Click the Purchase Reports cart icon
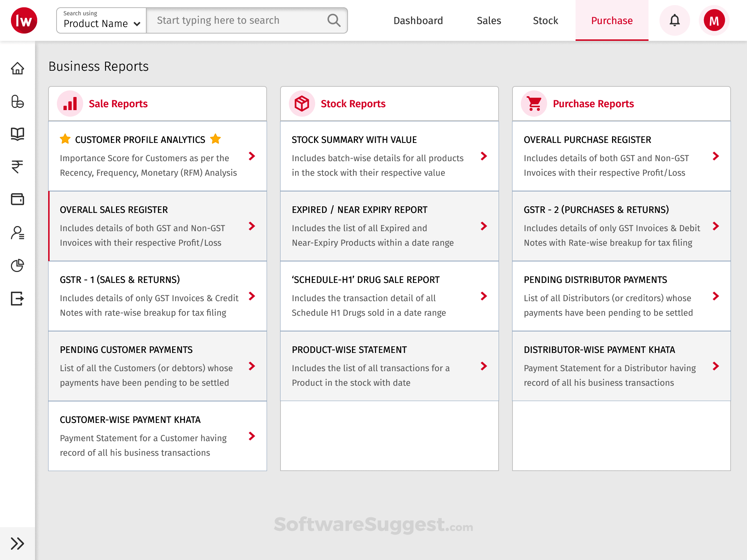This screenshot has height=560, width=747. pyautogui.click(x=534, y=103)
